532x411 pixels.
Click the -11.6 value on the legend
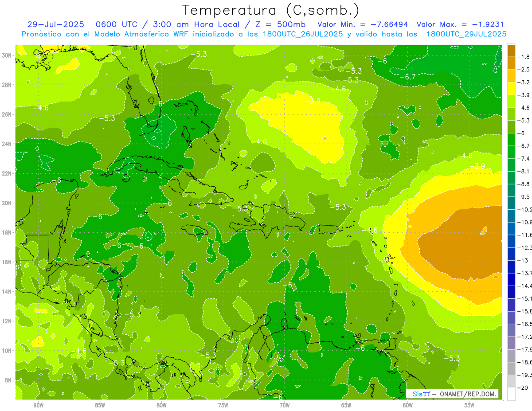524,235
